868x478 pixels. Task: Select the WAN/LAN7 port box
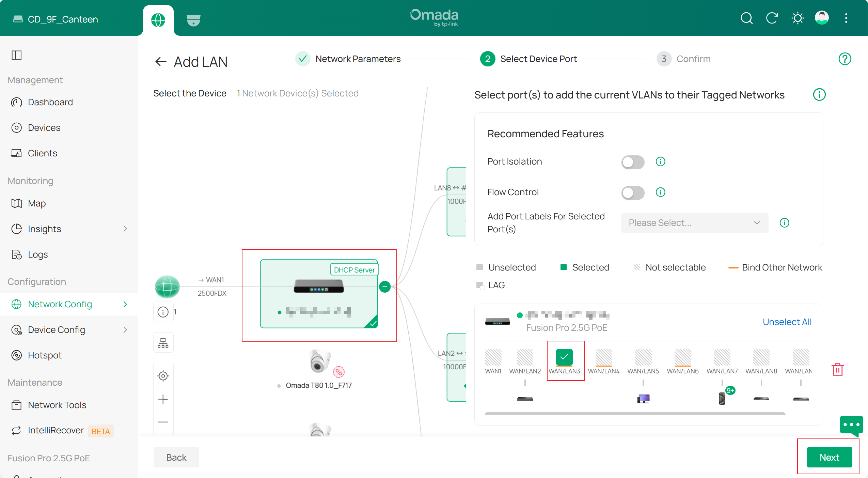(x=722, y=357)
